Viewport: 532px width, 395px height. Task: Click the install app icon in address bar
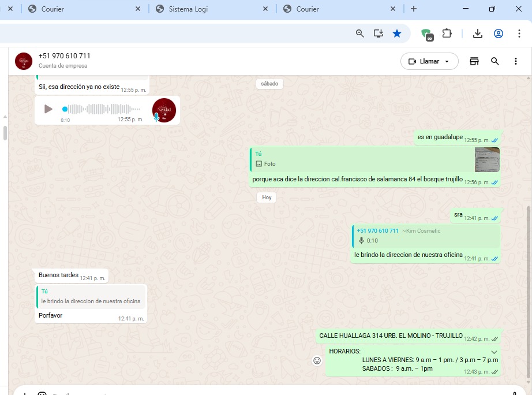coord(379,33)
